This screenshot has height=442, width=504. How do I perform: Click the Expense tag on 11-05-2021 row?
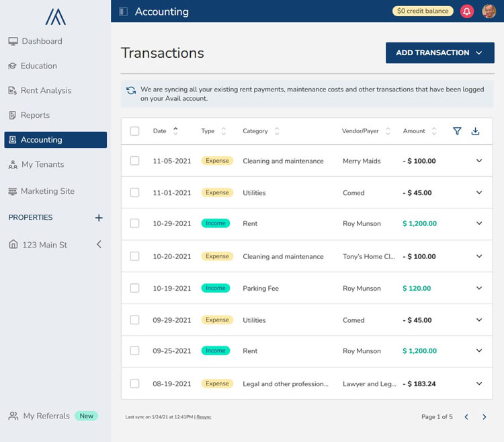click(217, 161)
